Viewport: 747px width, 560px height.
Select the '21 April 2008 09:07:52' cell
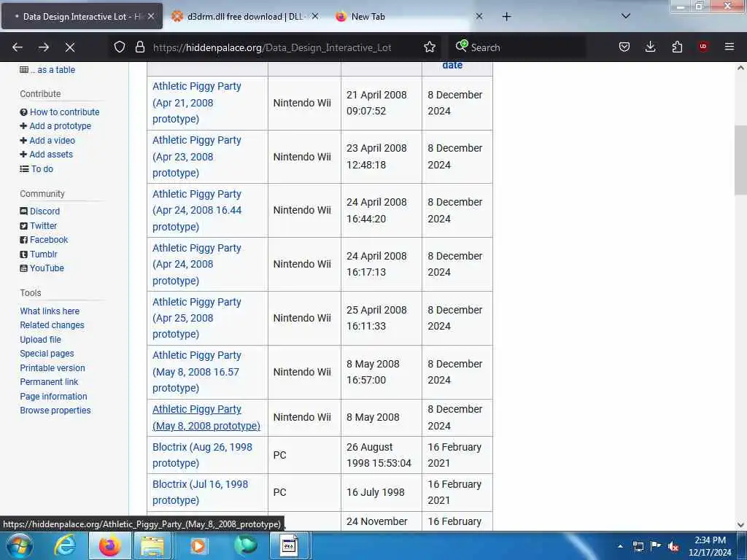point(381,103)
